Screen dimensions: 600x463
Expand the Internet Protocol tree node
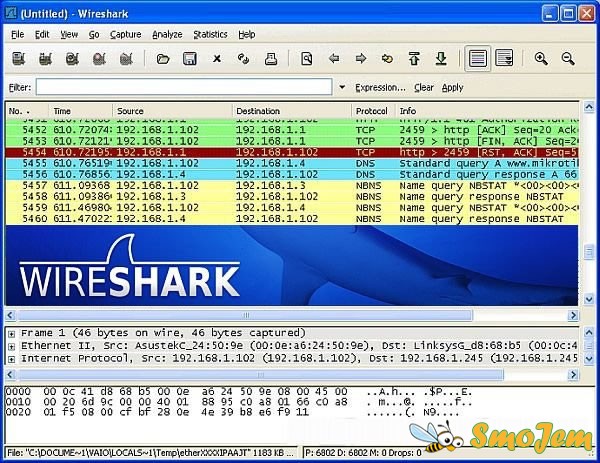11,359
